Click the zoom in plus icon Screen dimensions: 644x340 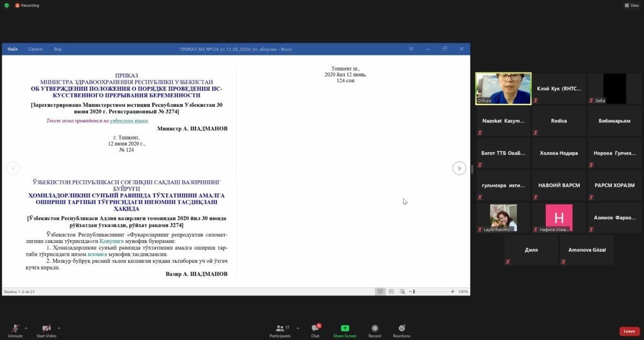coord(452,292)
